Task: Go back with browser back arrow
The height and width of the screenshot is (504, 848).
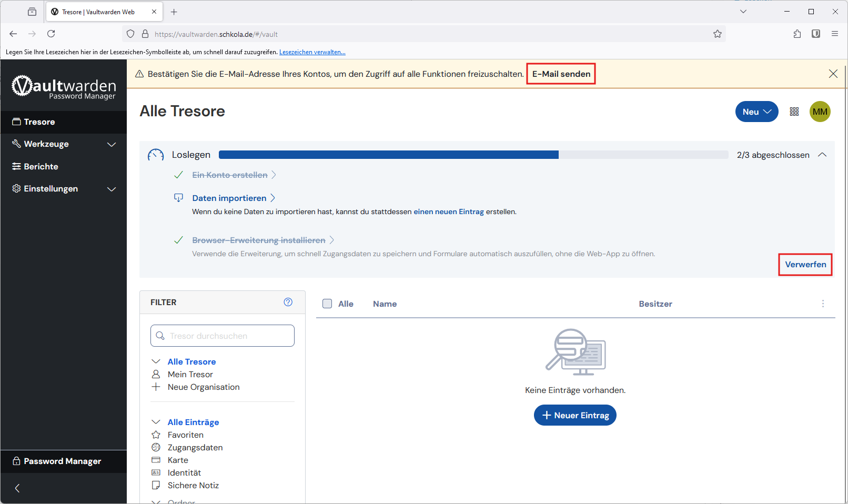Action: 13,34
